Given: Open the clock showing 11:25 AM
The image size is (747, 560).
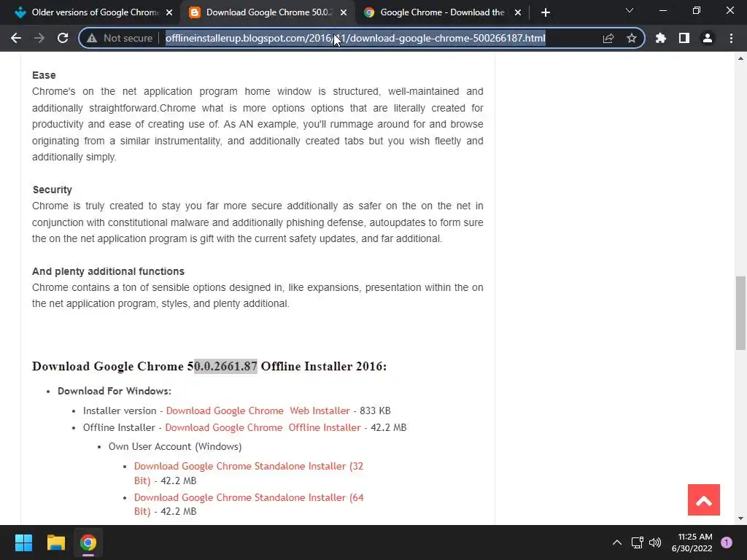Looking at the screenshot, I should click(692, 542).
